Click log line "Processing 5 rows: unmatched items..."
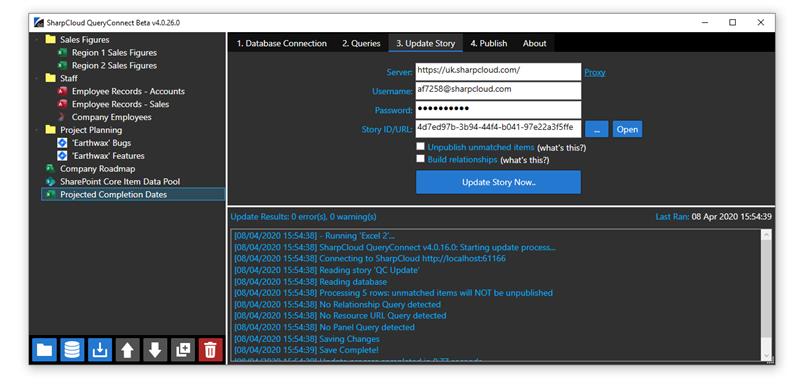The image size is (800, 384). pyautogui.click(x=393, y=293)
